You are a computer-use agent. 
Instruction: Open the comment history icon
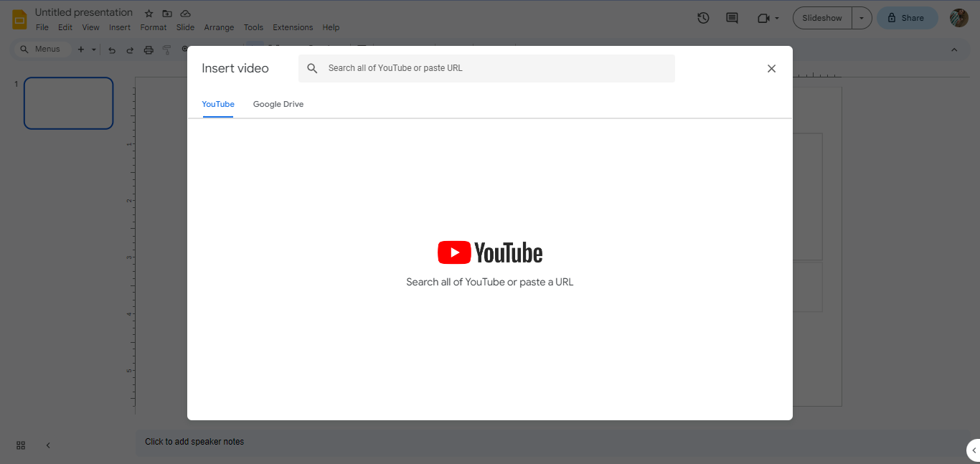pyautogui.click(x=732, y=18)
